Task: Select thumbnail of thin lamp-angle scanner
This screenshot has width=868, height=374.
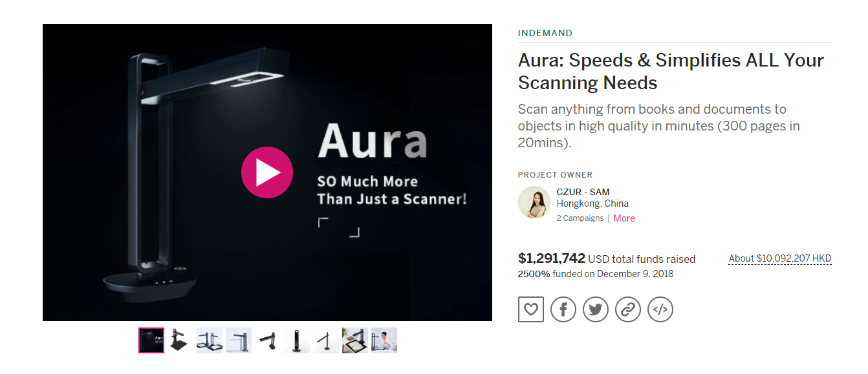Action: pos(326,340)
